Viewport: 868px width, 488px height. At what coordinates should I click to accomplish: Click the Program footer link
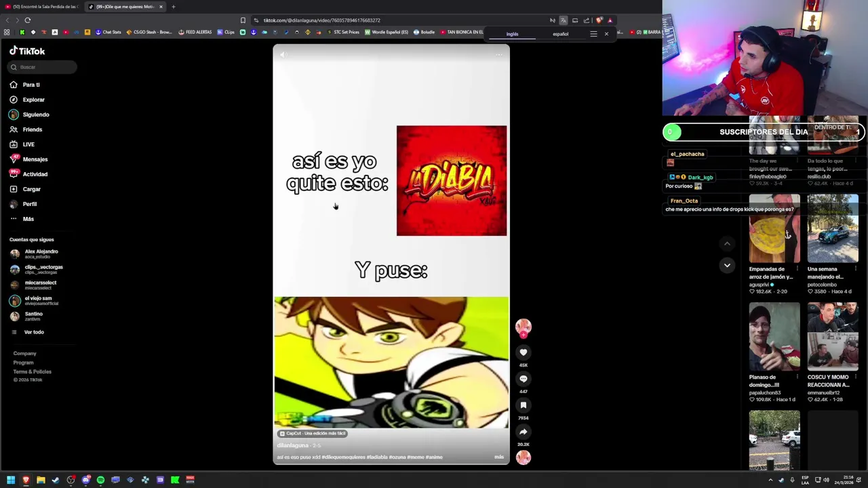23,363
